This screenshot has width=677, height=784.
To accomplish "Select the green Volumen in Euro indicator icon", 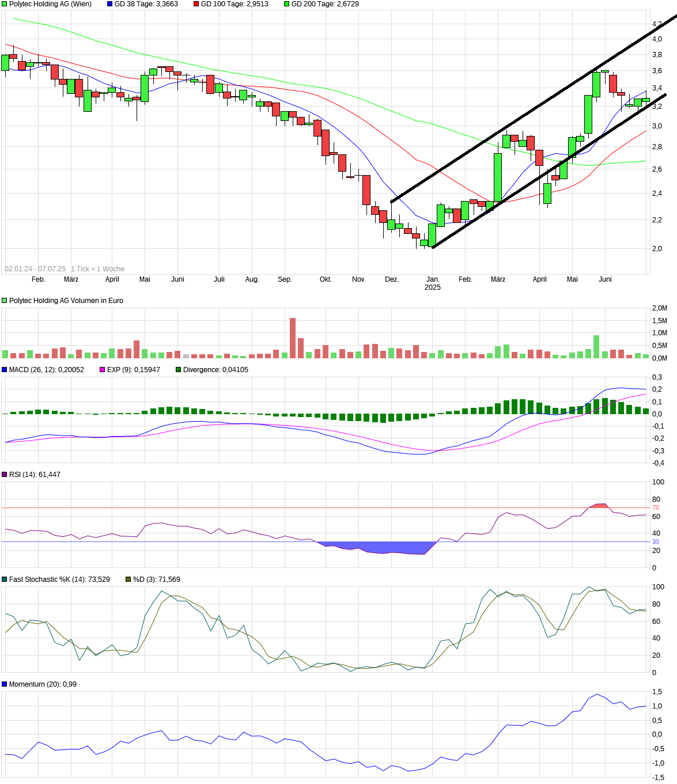I will tap(4, 300).
